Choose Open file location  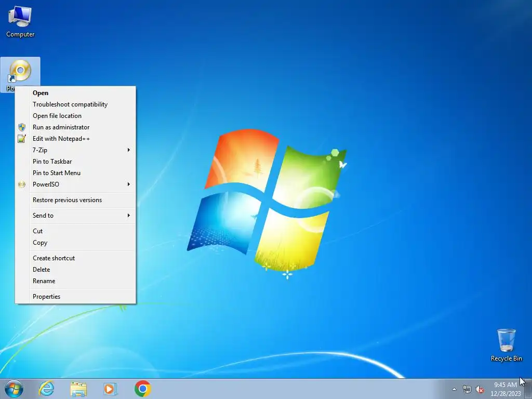click(75, 116)
